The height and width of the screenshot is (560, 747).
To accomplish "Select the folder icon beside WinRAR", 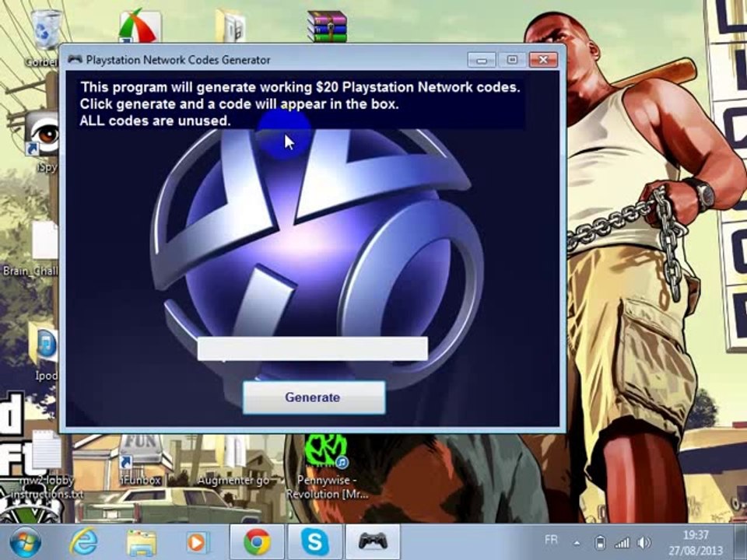I will pos(230,26).
